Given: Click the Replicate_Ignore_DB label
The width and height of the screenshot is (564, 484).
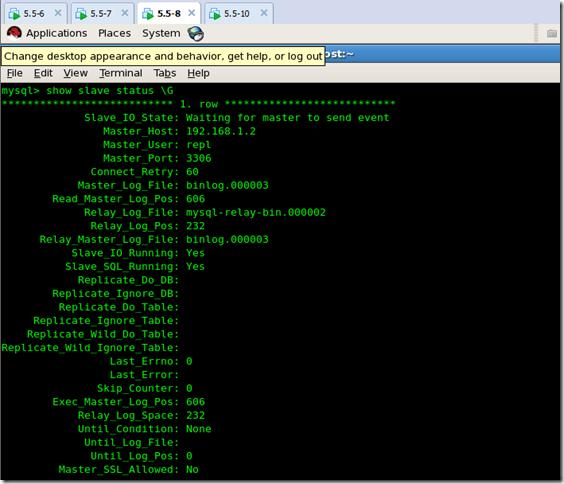Looking at the screenshot, I should [x=115, y=293].
